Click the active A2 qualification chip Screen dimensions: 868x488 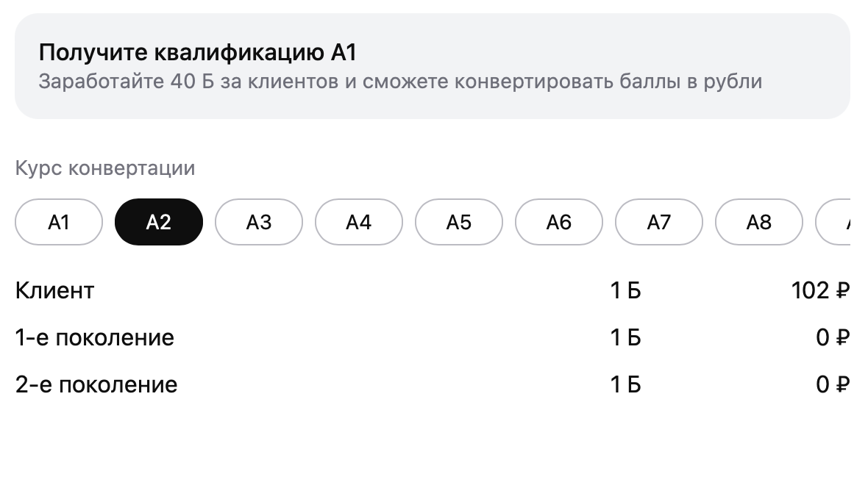pos(158,222)
